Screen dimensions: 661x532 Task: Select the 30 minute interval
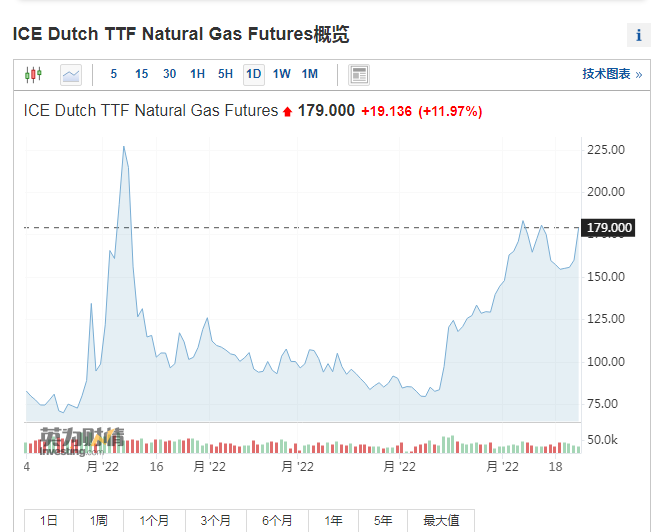tap(169, 74)
